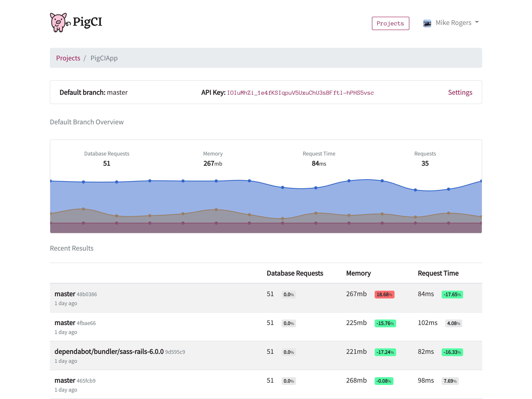Click the red 18.68% memory badge
This screenshot has height=399, width=532.
384,294
